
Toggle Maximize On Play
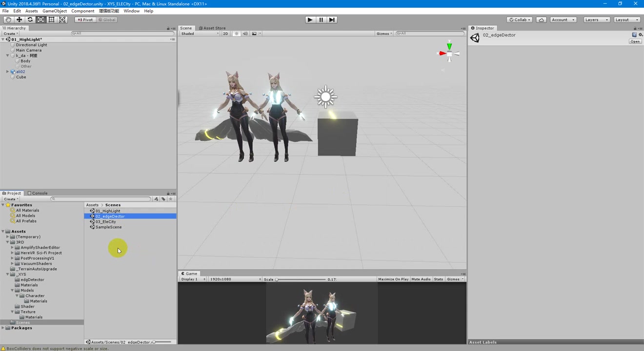pyautogui.click(x=393, y=279)
